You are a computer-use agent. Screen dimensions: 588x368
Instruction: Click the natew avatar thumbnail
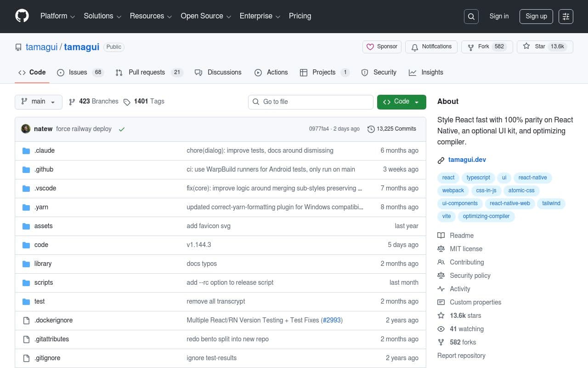pos(26,129)
